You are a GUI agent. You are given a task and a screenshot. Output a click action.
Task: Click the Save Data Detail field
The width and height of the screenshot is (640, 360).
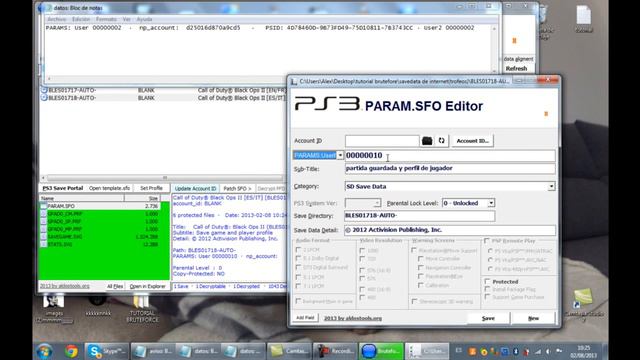click(x=450, y=230)
